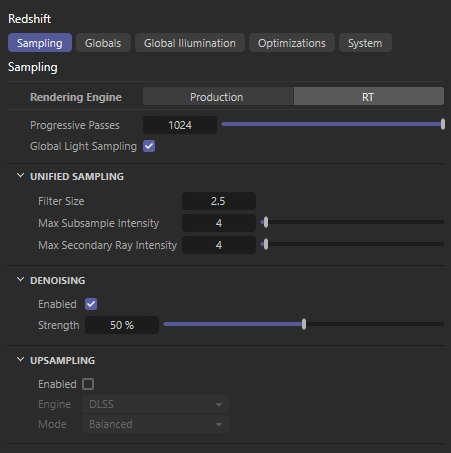Disable denoising Enabled checkbox
The height and width of the screenshot is (453, 451).
click(x=91, y=304)
